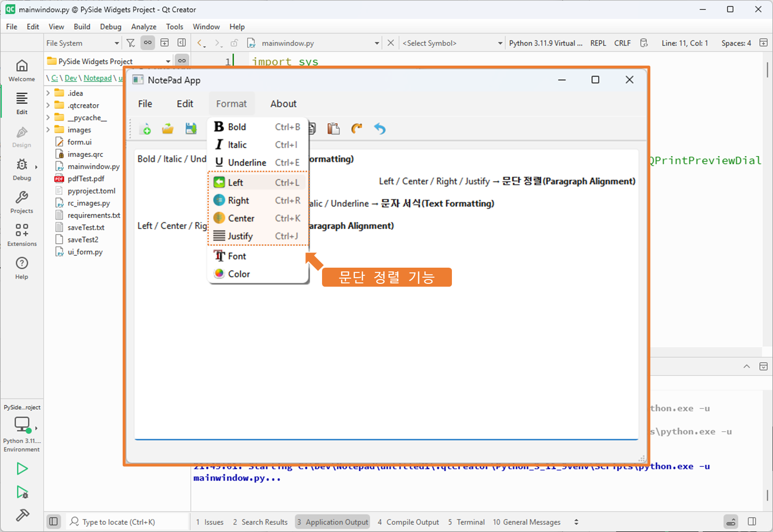Click Dev link in path breadcrumb

click(x=70, y=78)
